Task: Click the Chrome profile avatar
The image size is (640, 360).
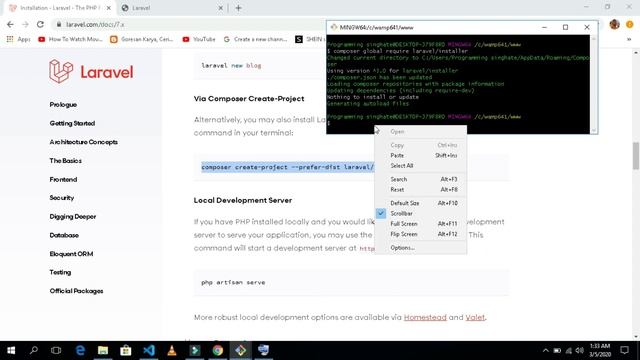Action: (614, 24)
